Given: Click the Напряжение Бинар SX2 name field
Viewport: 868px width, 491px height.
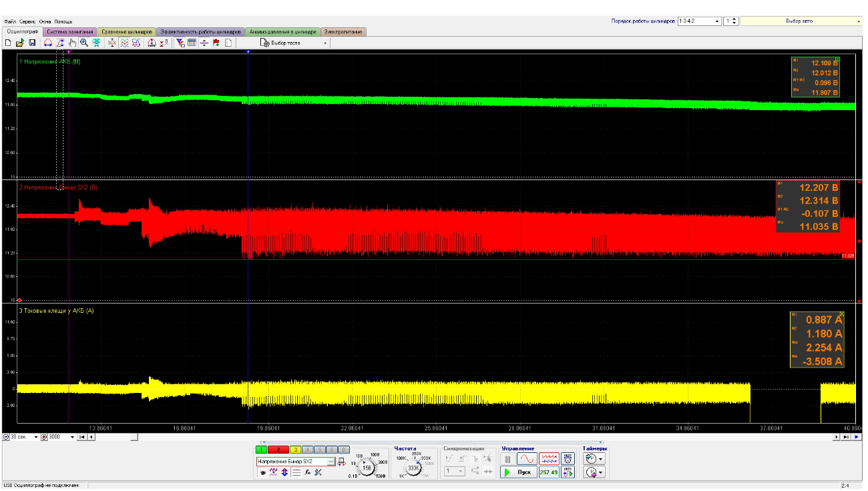Looking at the screenshot, I should (x=295, y=462).
